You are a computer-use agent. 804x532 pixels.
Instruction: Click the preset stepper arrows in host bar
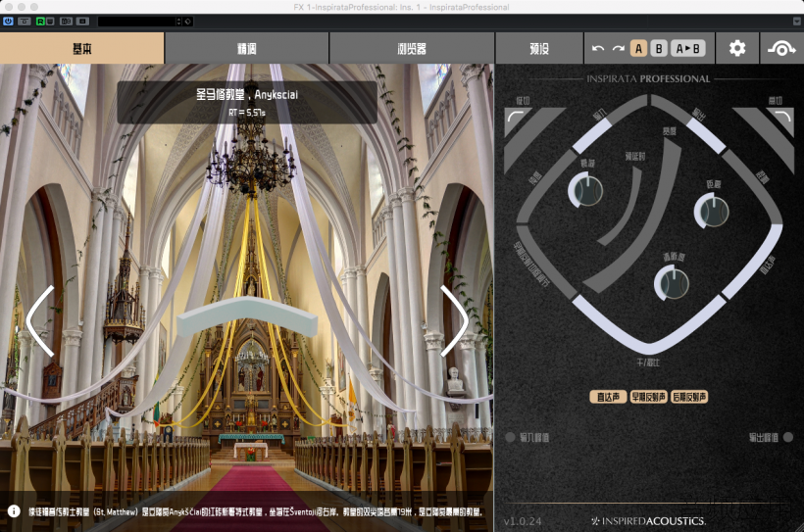pos(178,21)
